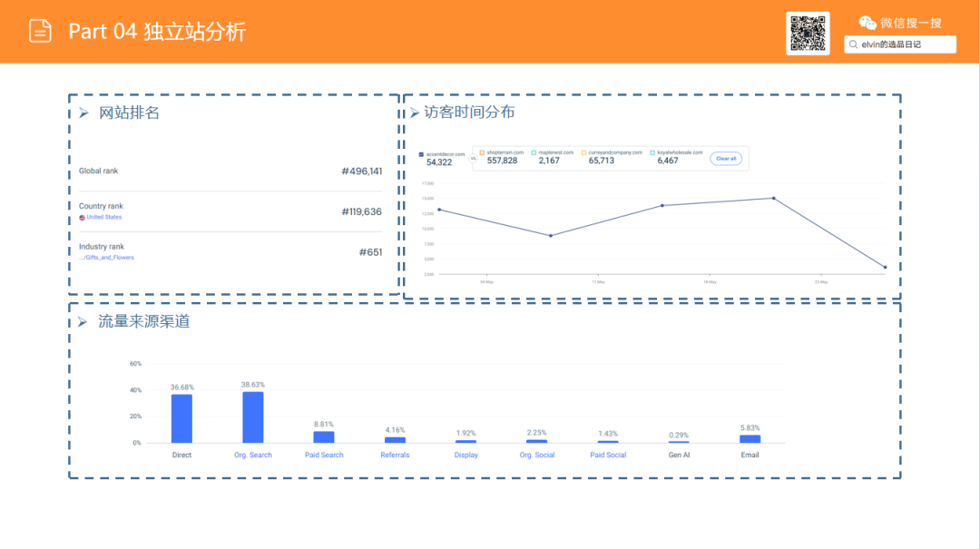Screen dimensions: 980x549
Task: Click the magnifier icon in the search box
Action: point(853,44)
